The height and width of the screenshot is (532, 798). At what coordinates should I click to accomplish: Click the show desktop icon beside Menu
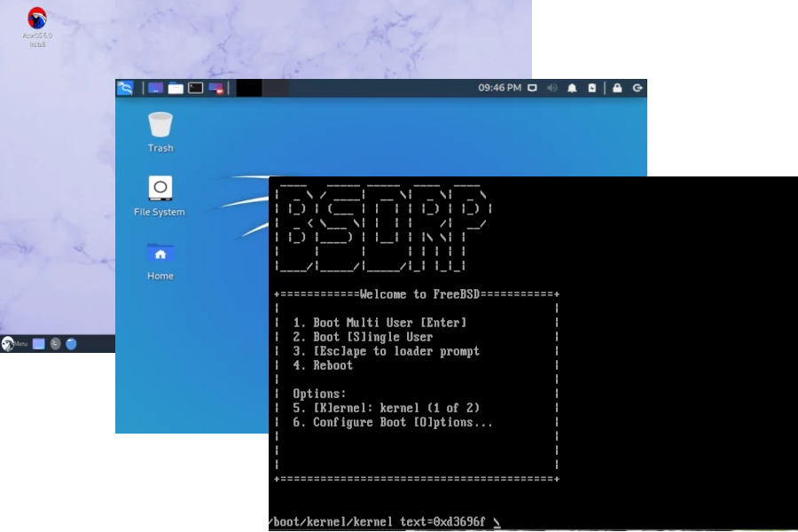tap(39, 344)
